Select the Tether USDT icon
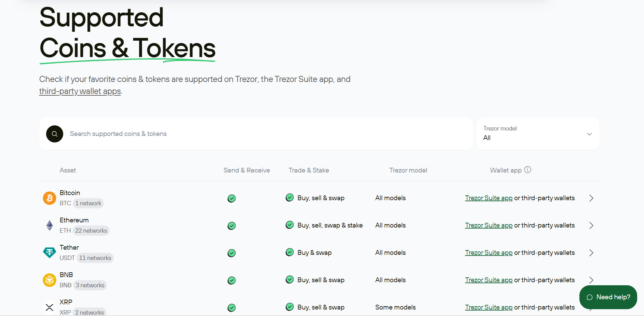Screen dimensions: 644x316 tap(50, 252)
